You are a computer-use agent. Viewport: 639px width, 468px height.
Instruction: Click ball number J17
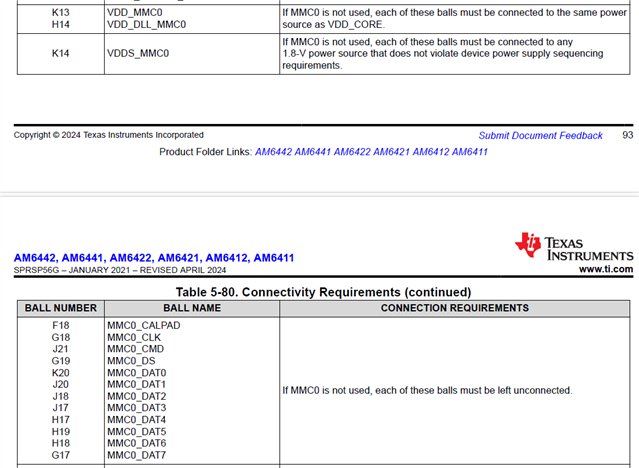[x=60, y=408]
